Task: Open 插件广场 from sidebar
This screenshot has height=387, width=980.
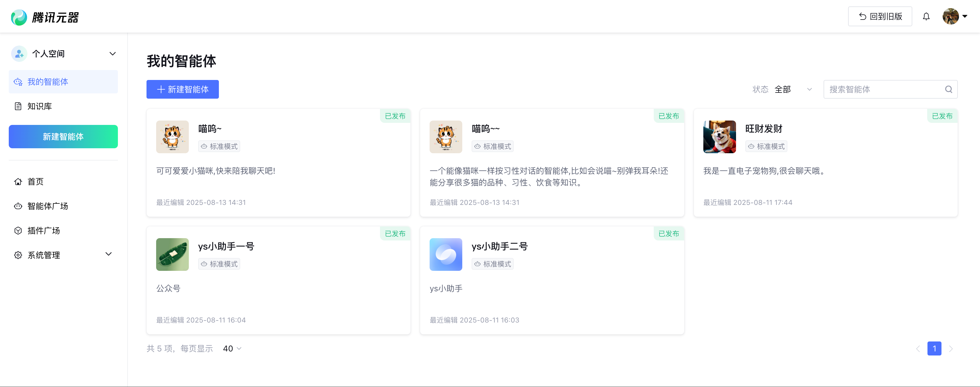Action: click(43, 231)
